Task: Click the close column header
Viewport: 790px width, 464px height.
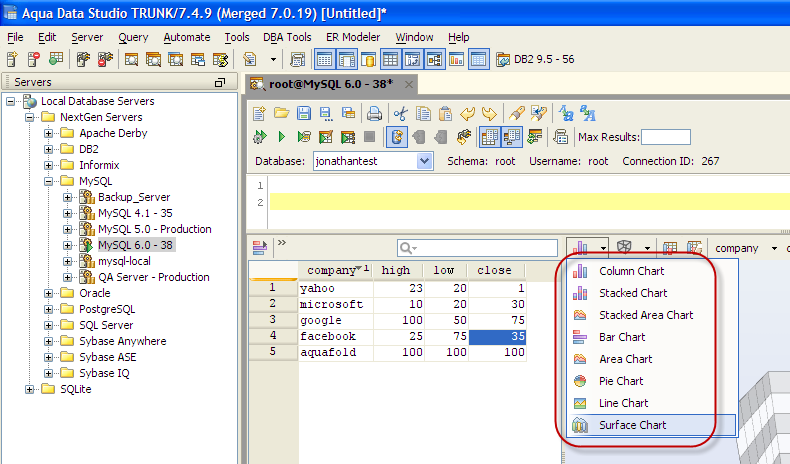Action: (496, 271)
